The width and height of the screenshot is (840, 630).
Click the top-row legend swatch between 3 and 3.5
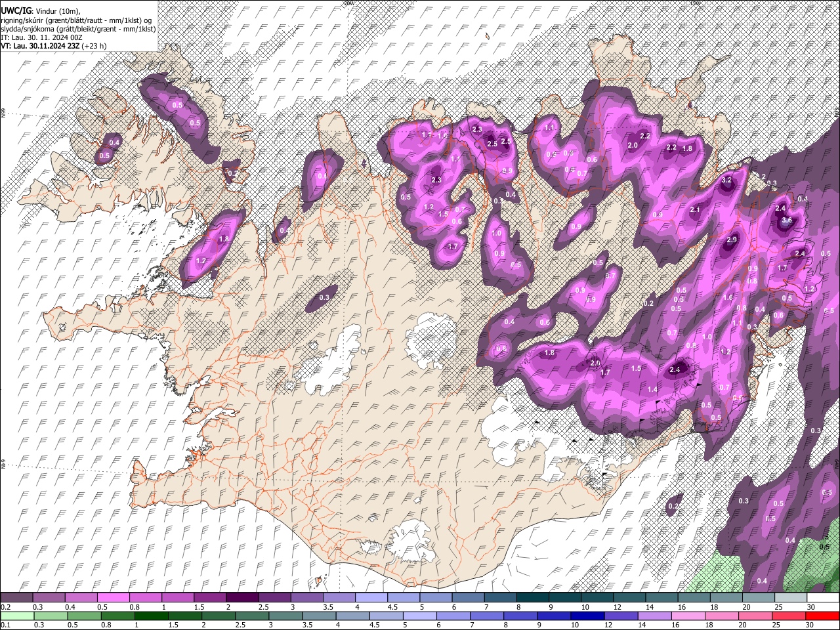(x=306, y=598)
